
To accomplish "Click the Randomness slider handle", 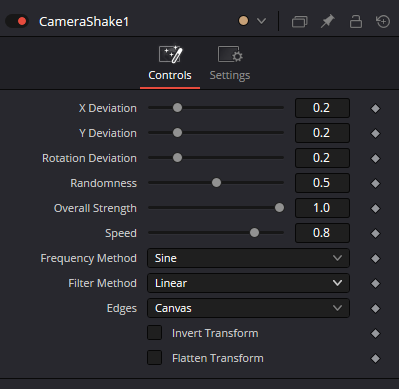I will click(x=216, y=182).
